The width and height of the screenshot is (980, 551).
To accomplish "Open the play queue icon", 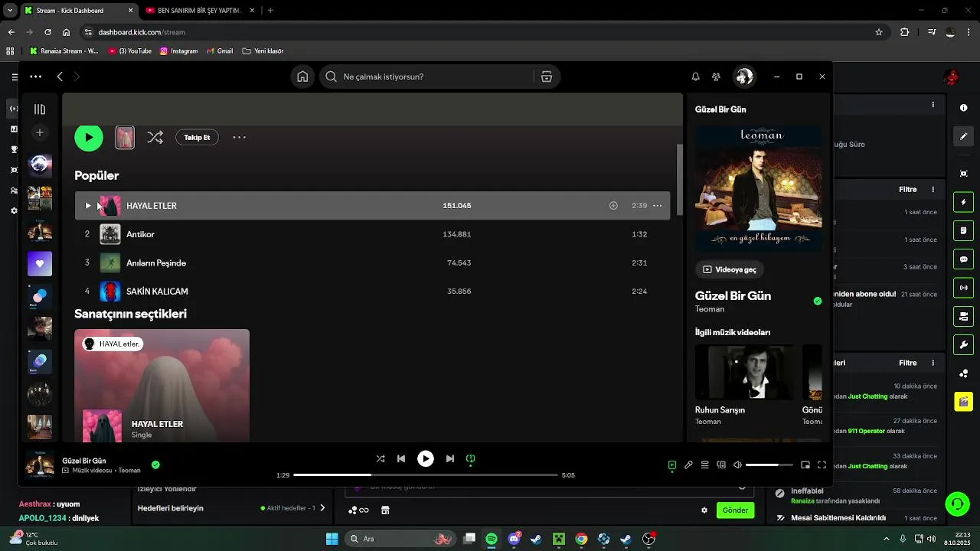I will point(704,465).
